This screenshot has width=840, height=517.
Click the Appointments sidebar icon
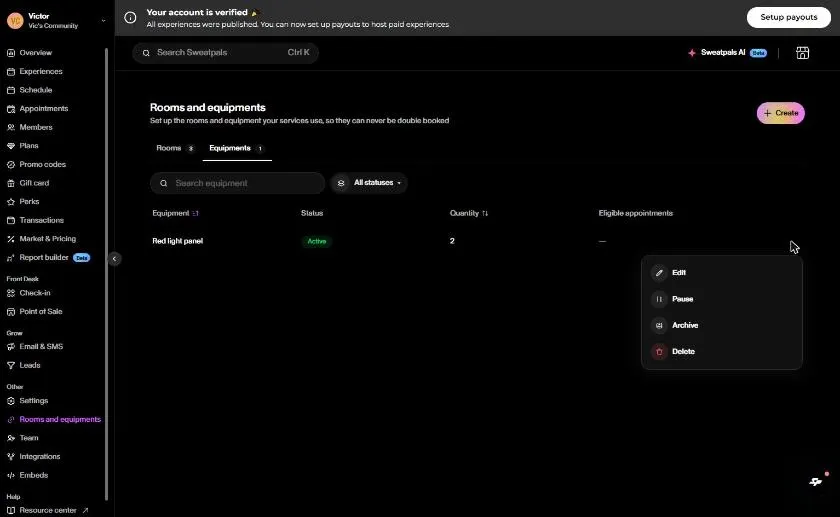(11, 109)
